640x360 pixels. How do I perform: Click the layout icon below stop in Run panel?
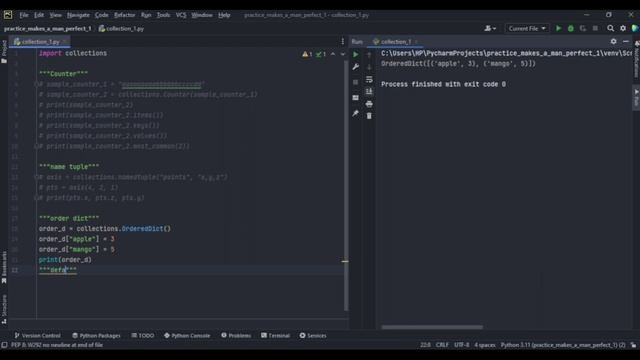[x=356, y=98]
